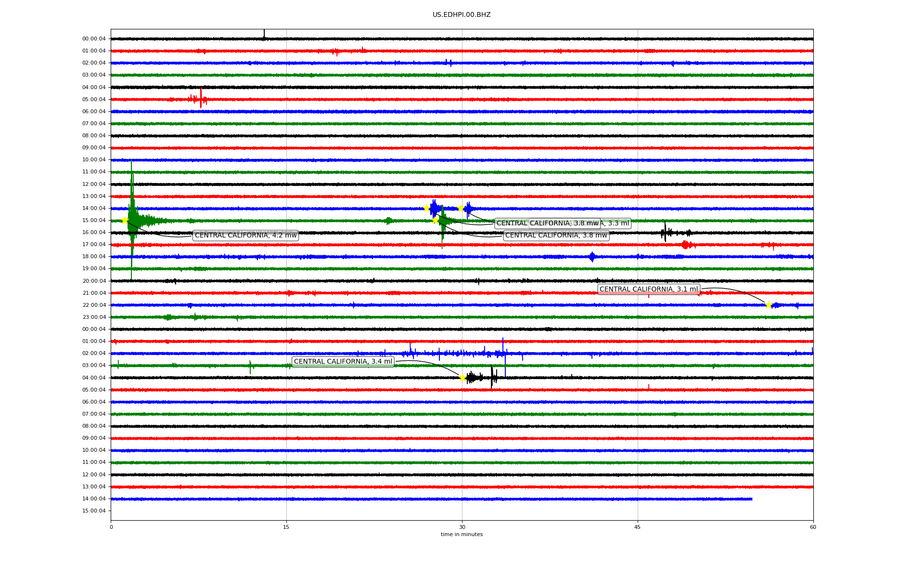Screen dimensions: 924x578
Task: Click the US.EDHPI.00.BHZ plot title
Action: click(462, 15)
